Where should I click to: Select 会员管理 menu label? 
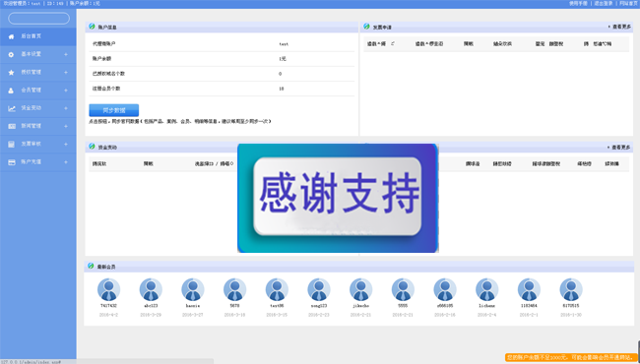click(32, 91)
